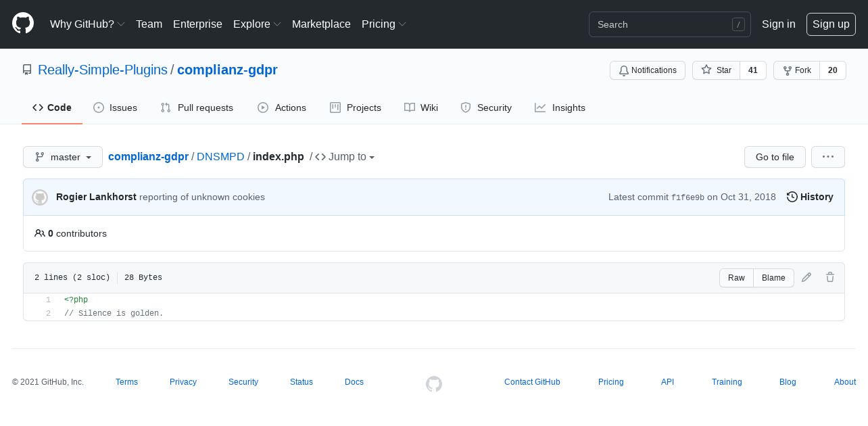The width and height of the screenshot is (868, 426).
Task: Click the Go to file button
Action: pos(775,157)
